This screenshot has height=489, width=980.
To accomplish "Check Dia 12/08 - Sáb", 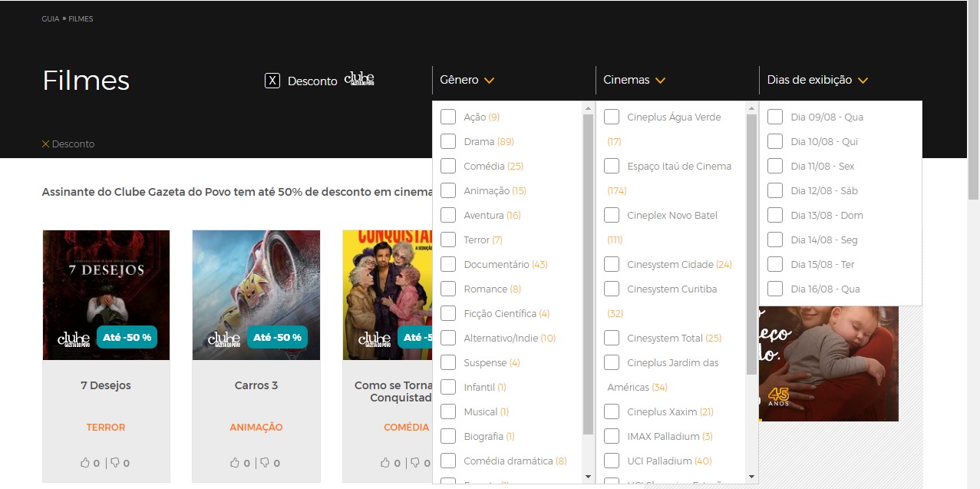I will pos(775,190).
